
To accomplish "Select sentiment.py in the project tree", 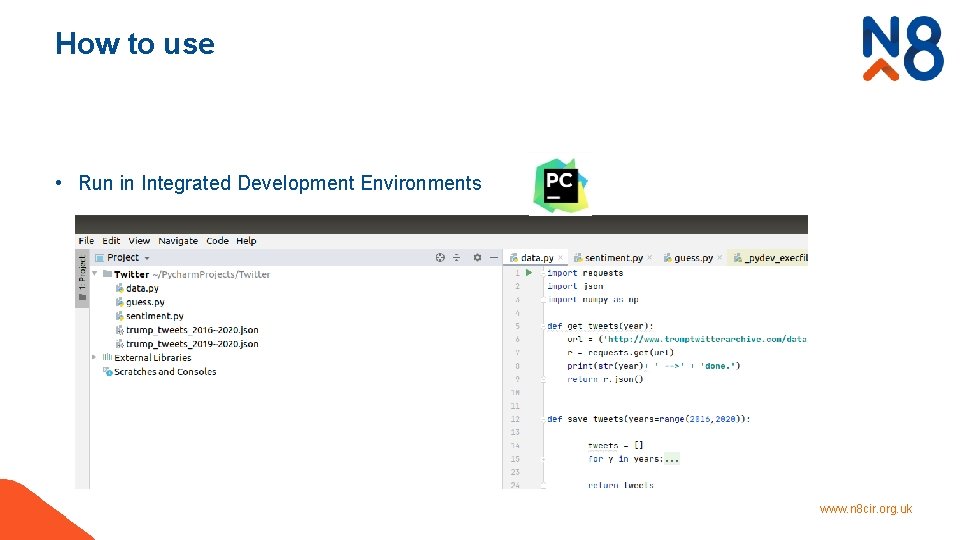I will pyautogui.click(x=155, y=317).
